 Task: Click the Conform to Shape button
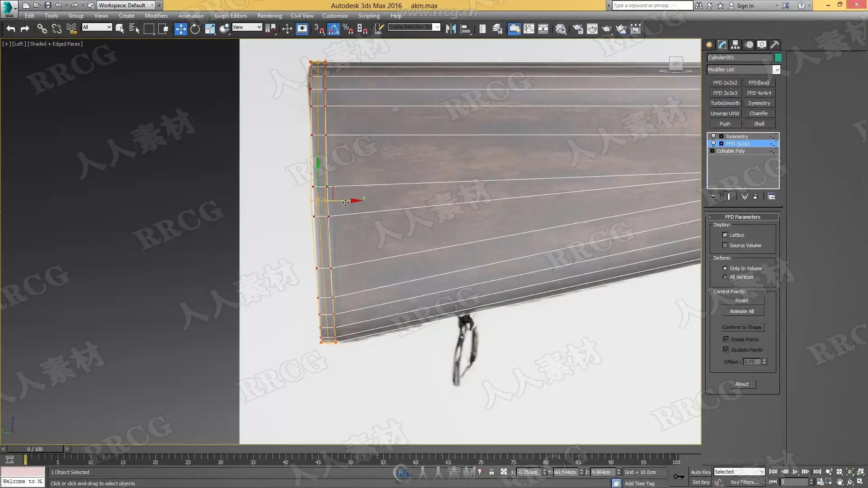pyautogui.click(x=741, y=327)
